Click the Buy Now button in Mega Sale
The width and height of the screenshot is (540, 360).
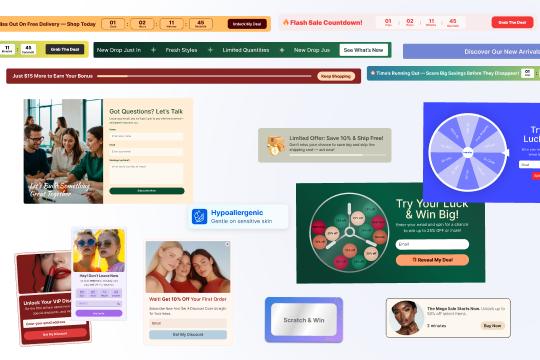(x=492, y=326)
